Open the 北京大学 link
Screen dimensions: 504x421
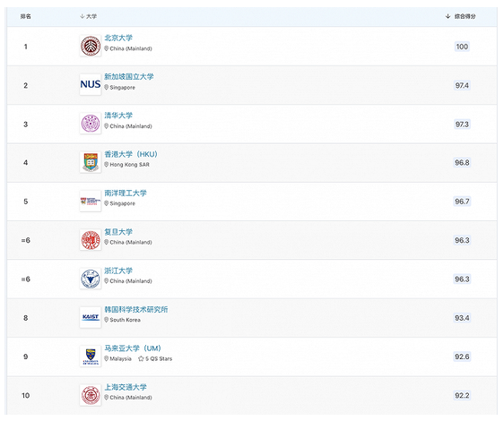click(118, 38)
